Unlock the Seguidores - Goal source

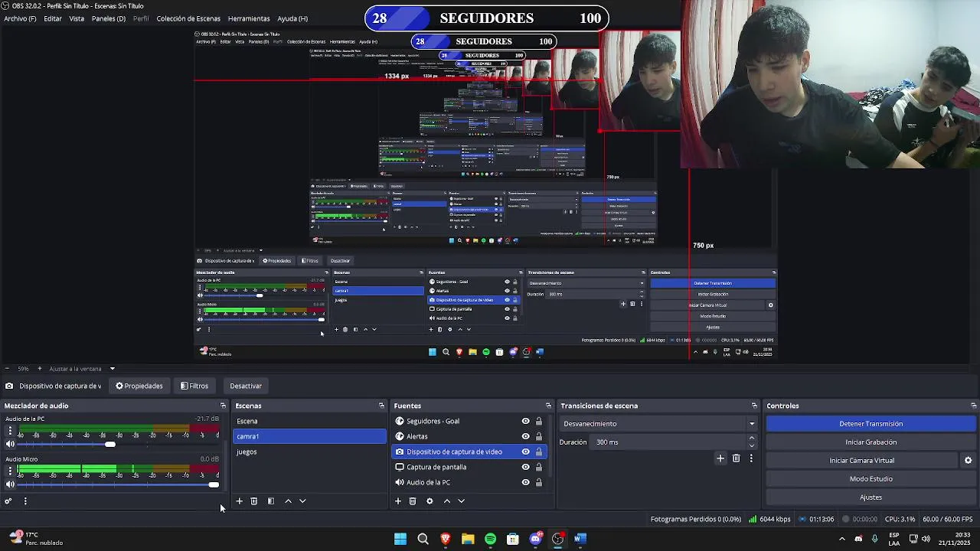tap(539, 421)
